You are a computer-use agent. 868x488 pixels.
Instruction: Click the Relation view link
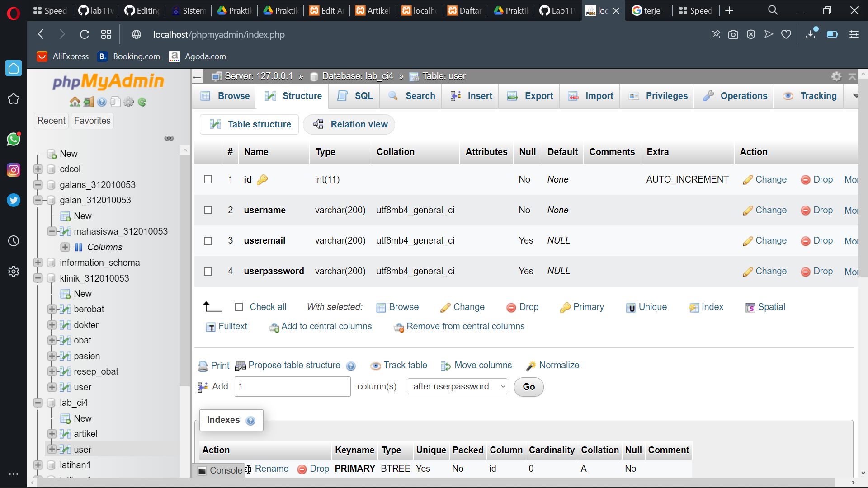coord(349,124)
